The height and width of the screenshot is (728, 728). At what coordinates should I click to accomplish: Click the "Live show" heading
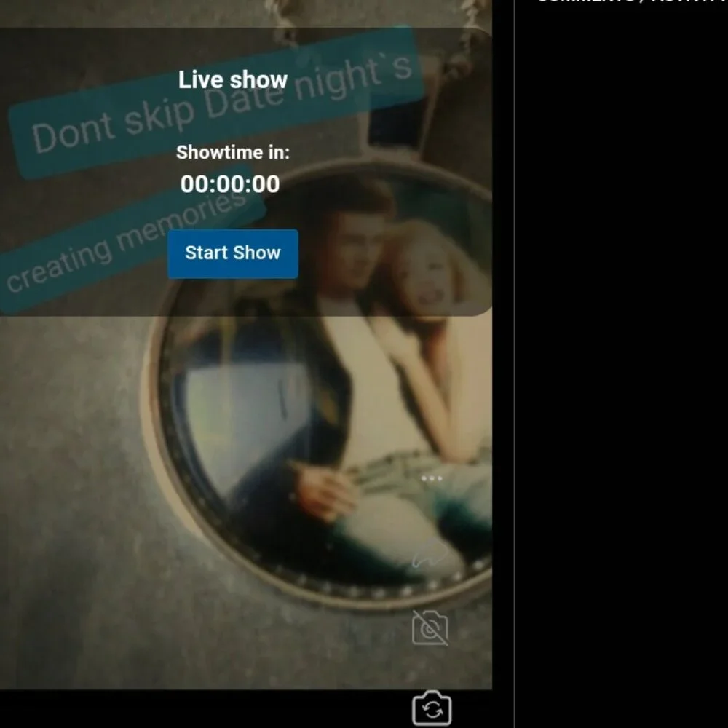[x=233, y=79]
